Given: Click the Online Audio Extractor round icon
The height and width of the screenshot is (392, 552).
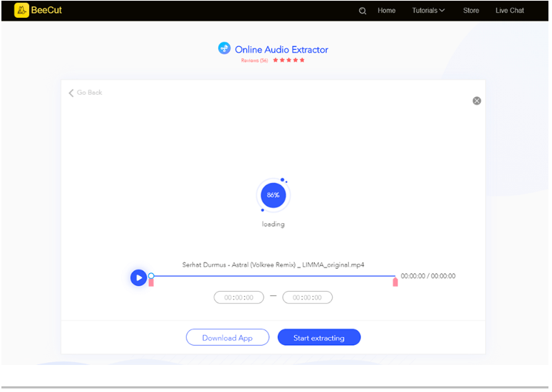Looking at the screenshot, I should (224, 48).
